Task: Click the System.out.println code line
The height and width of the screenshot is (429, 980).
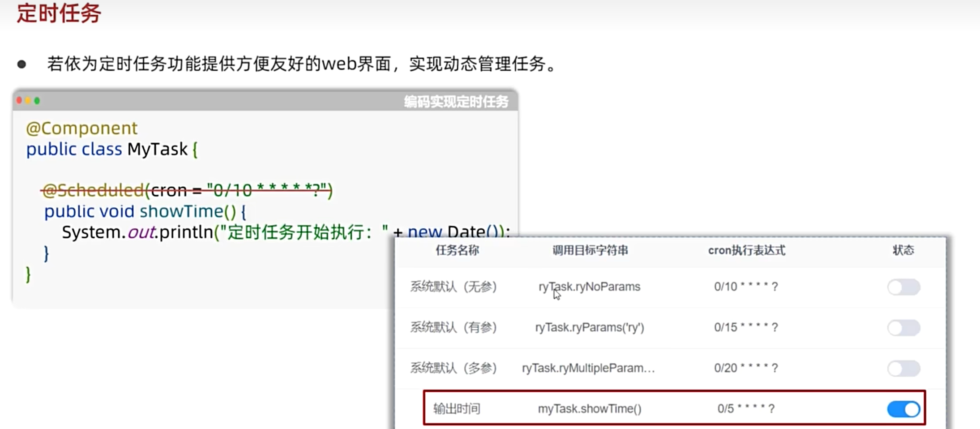Action: (286, 232)
